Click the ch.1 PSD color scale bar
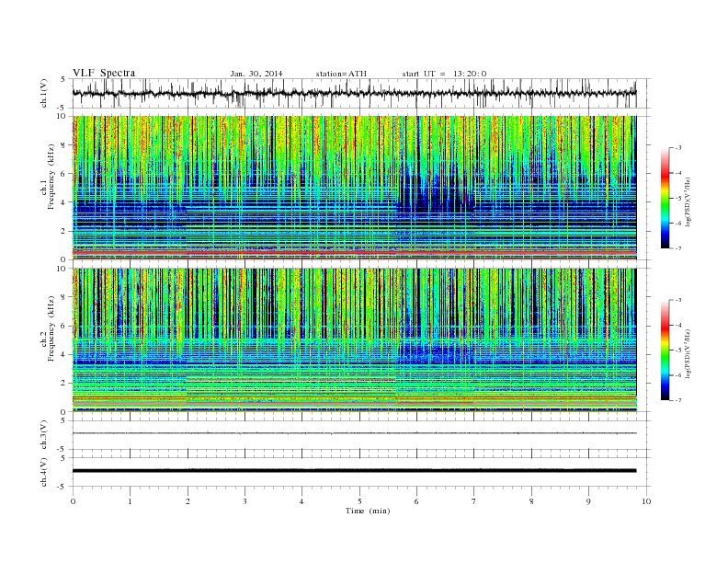This screenshot has height=563, width=728. [665, 199]
